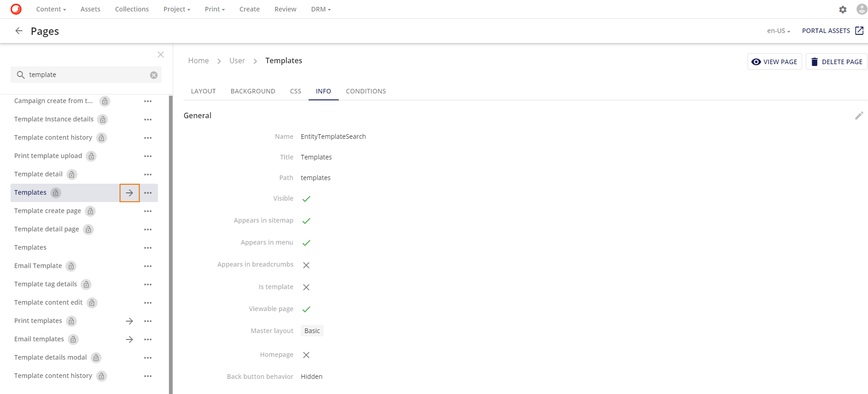Clear the template search field
Screen dimensions: 868x394
(154, 75)
